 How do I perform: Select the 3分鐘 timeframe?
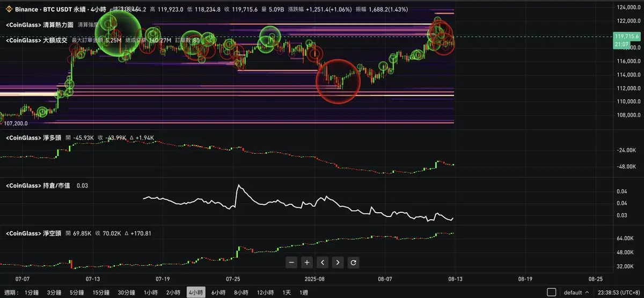coord(54,293)
